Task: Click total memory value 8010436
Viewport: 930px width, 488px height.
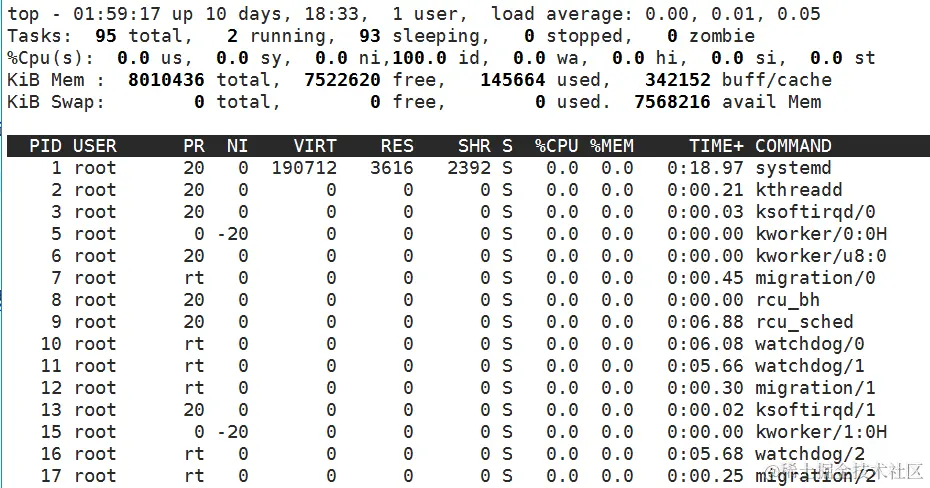Action: (166, 80)
